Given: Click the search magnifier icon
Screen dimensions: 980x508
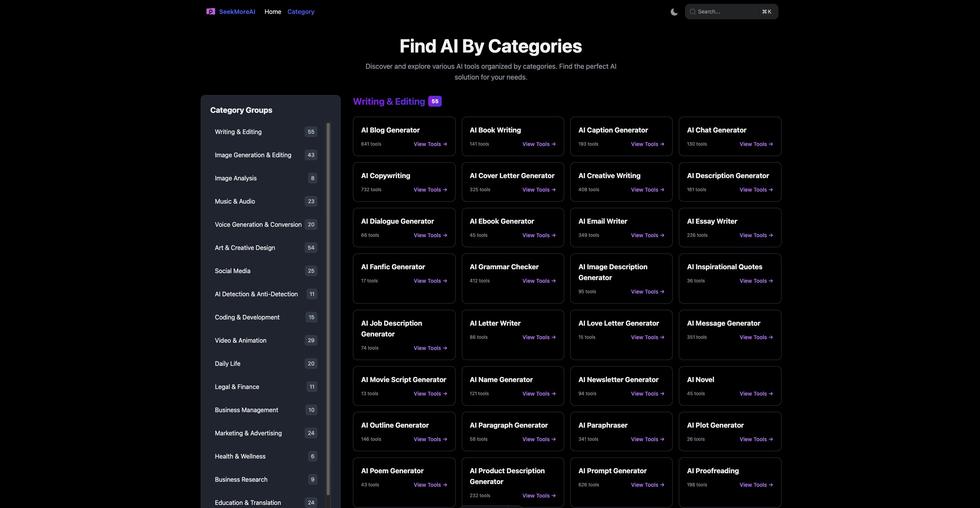Looking at the screenshot, I should point(693,12).
